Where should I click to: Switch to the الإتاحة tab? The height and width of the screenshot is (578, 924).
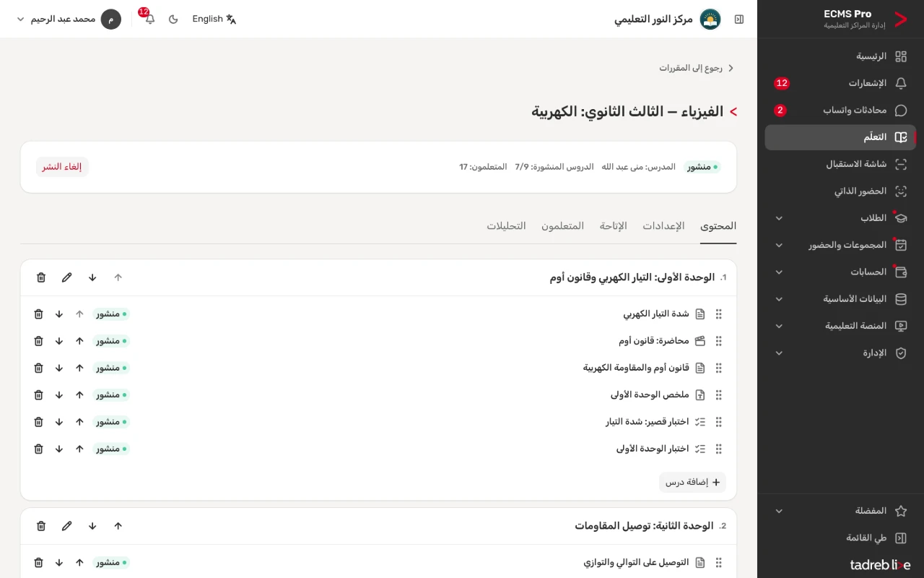614,226
